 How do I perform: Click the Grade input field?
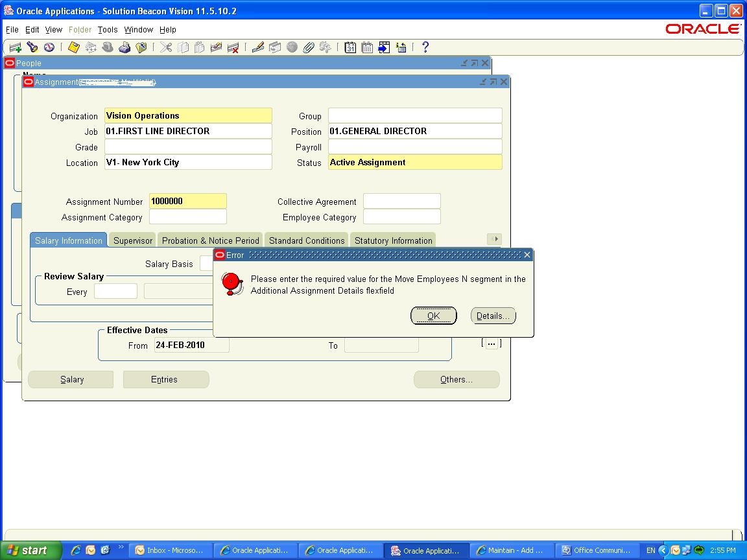(188, 147)
